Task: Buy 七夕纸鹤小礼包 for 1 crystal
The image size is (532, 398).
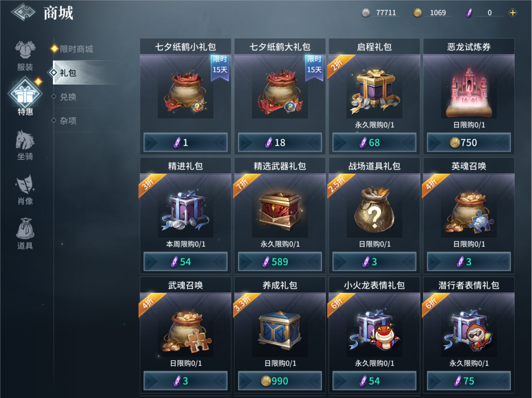Action: coord(185,143)
